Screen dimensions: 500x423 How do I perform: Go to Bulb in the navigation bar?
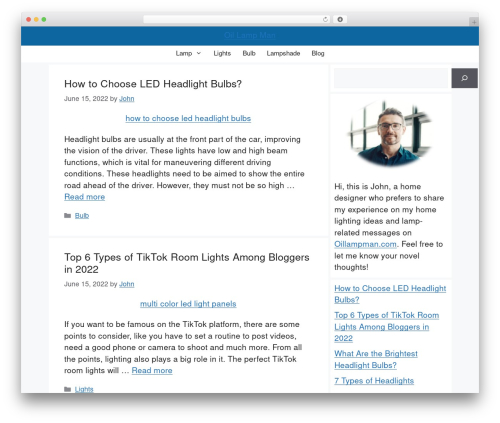tap(249, 53)
